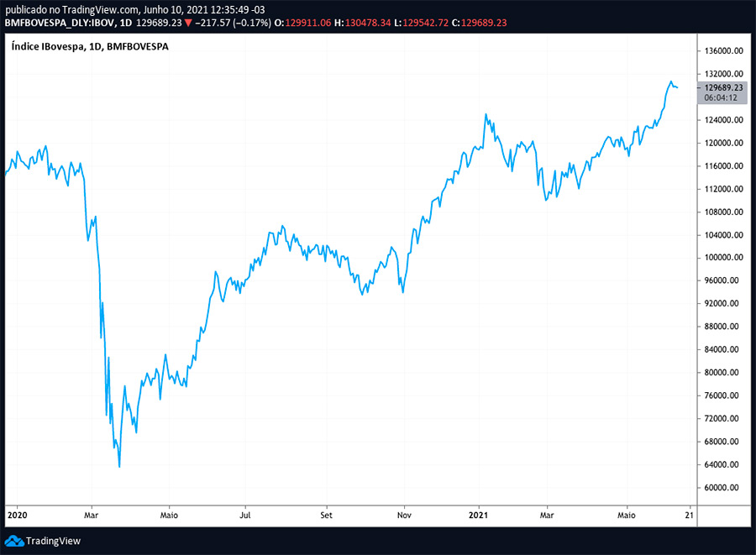The width and height of the screenshot is (756, 555).
Task: Click the red down-triangle change indicator
Action: (x=187, y=23)
